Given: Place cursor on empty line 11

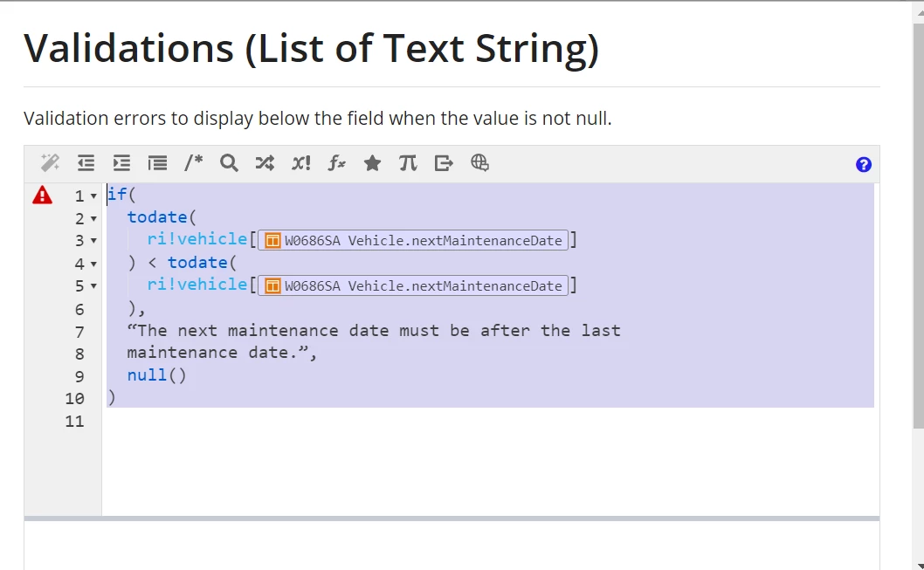Looking at the screenshot, I should (489, 421).
